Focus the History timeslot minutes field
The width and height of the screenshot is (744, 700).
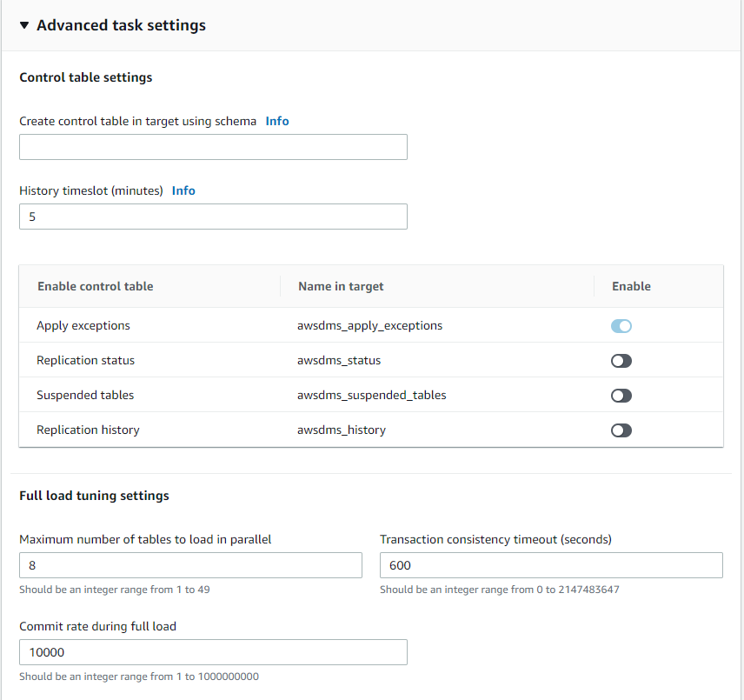coord(213,217)
